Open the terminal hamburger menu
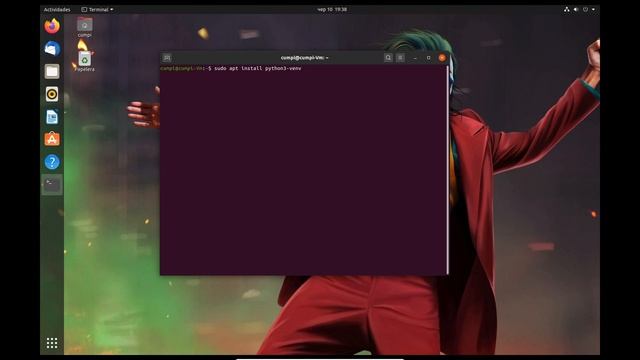640x360 pixels. click(400, 58)
